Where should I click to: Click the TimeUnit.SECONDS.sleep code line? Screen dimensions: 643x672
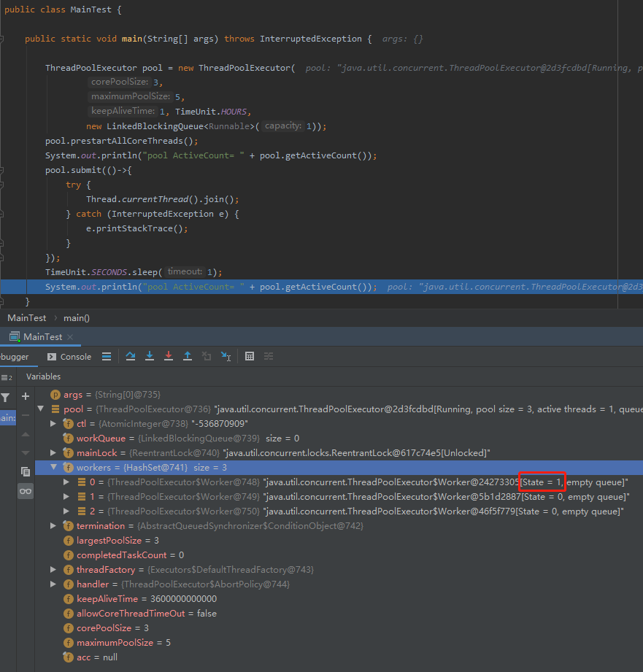click(134, 272)
